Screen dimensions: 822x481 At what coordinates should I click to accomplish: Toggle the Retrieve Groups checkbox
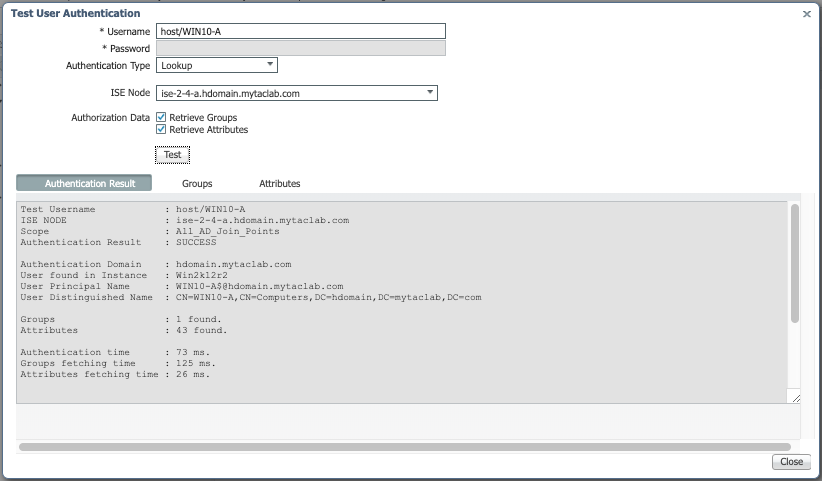161,117
